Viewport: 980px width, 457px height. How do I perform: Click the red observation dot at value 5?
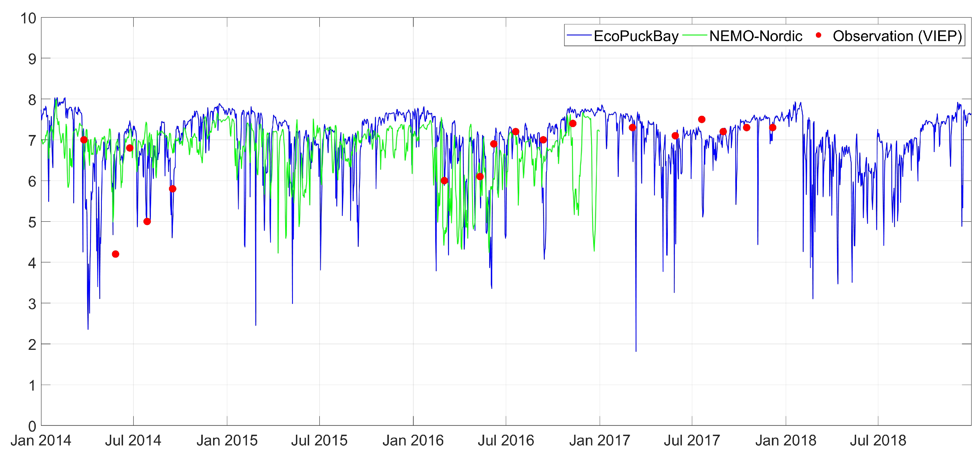(147, 222)
